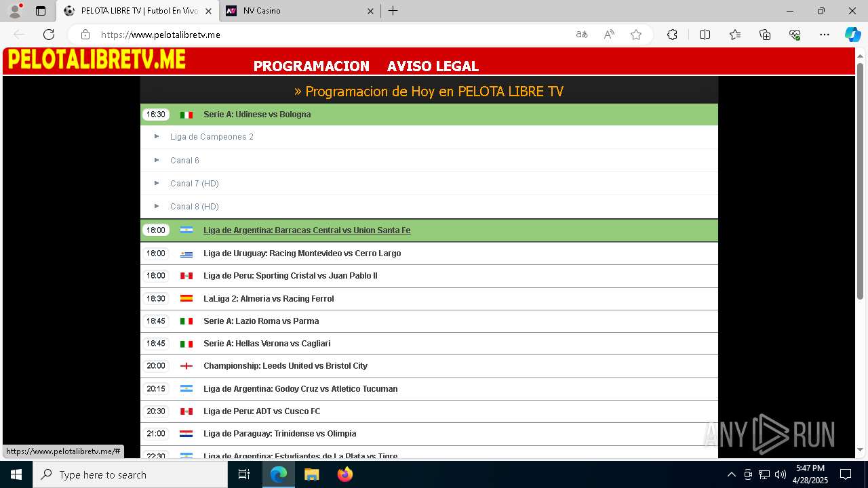Image resolution: width=868 pixels, height=488 pixels.
Task: Launch Firefox from the taskbar
Action: [x=345, y=474]
